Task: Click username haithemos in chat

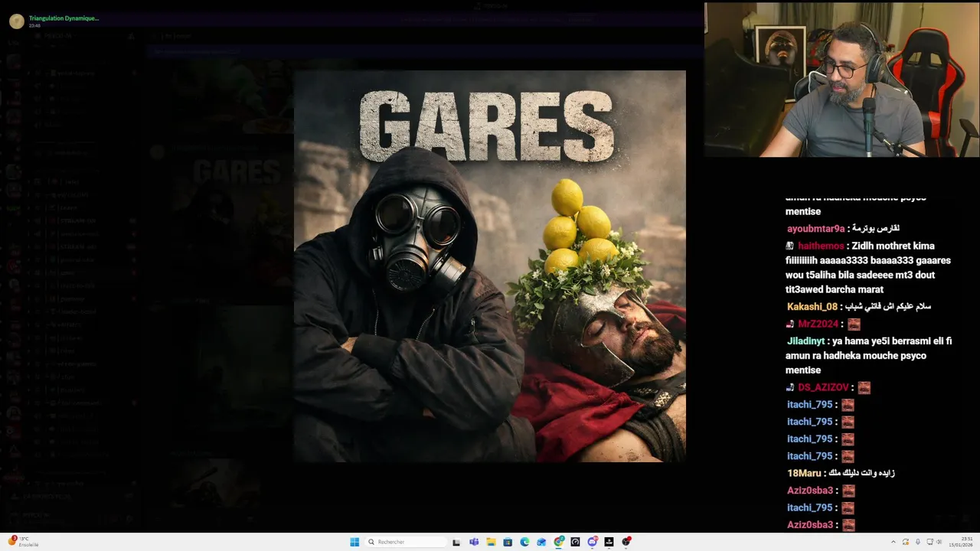Action: (821, 246)
